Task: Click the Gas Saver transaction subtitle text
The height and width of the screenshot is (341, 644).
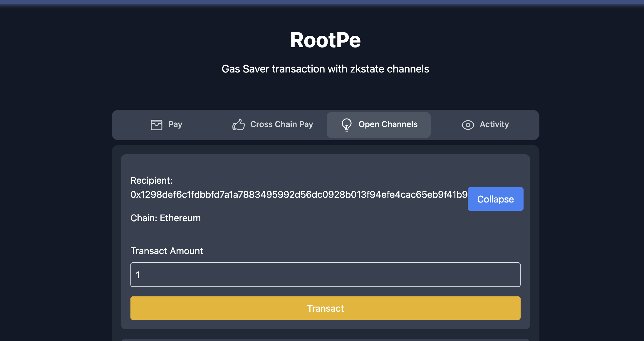Action: tap(326, 69)
